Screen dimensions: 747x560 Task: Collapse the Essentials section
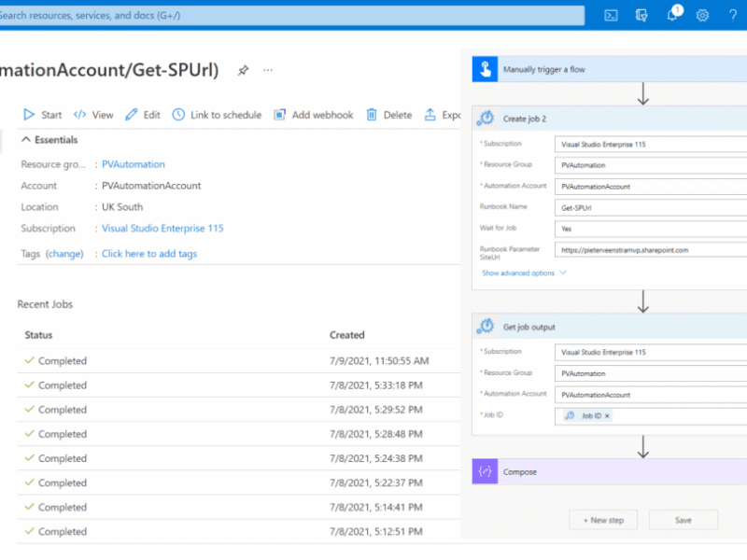(49, 139)
